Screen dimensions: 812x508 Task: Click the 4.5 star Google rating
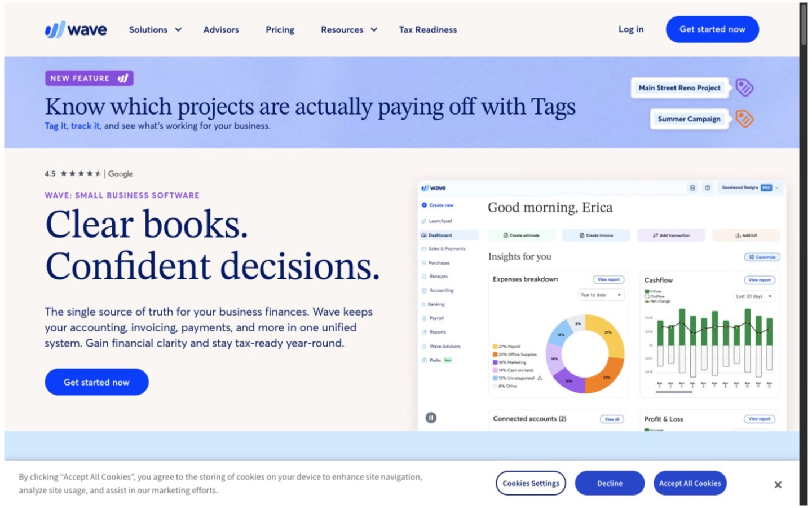pos(89,174)
